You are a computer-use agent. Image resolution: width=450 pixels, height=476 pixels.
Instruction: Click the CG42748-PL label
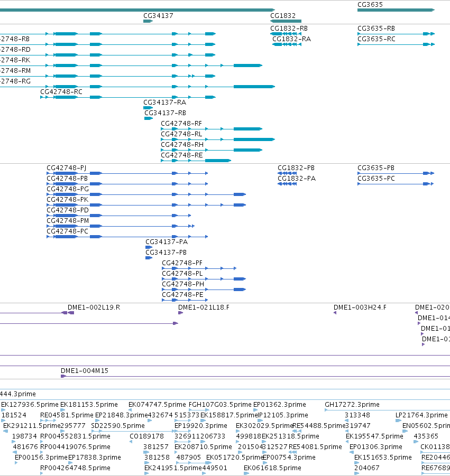coord(182,274)
